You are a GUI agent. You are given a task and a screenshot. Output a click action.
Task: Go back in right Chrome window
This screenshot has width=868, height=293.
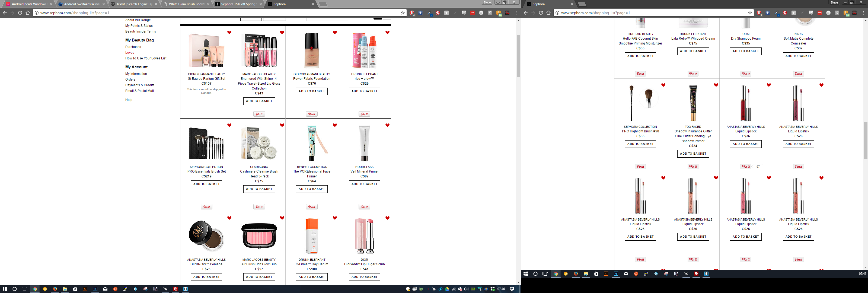(x=526, y=13)
